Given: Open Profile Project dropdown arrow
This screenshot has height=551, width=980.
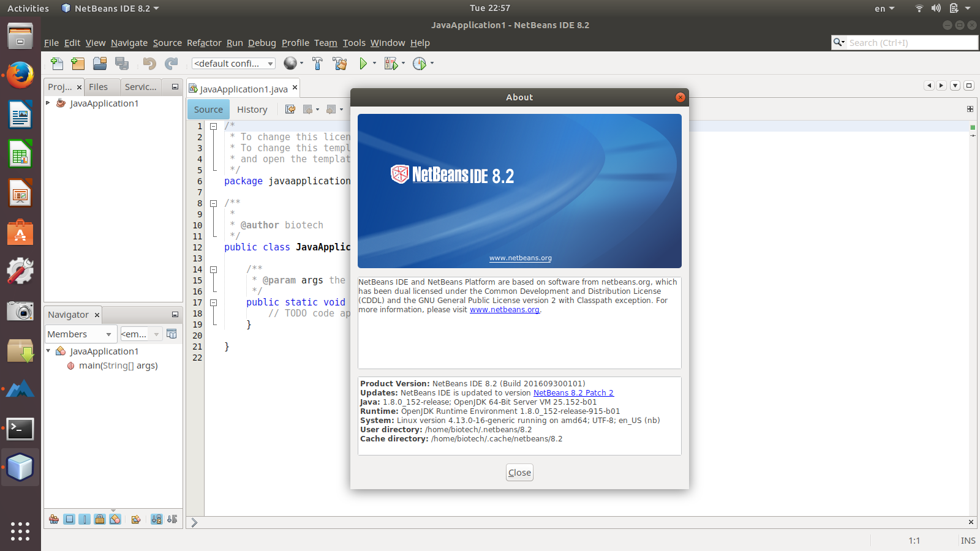Looking at the screenshot, I should 432,63.
